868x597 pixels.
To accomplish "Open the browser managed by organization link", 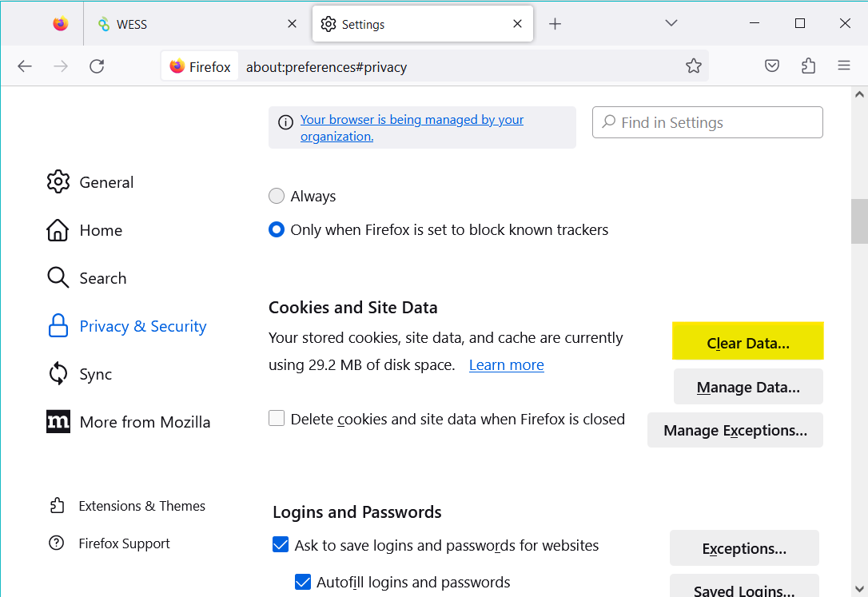I will [x=412, y=128].
